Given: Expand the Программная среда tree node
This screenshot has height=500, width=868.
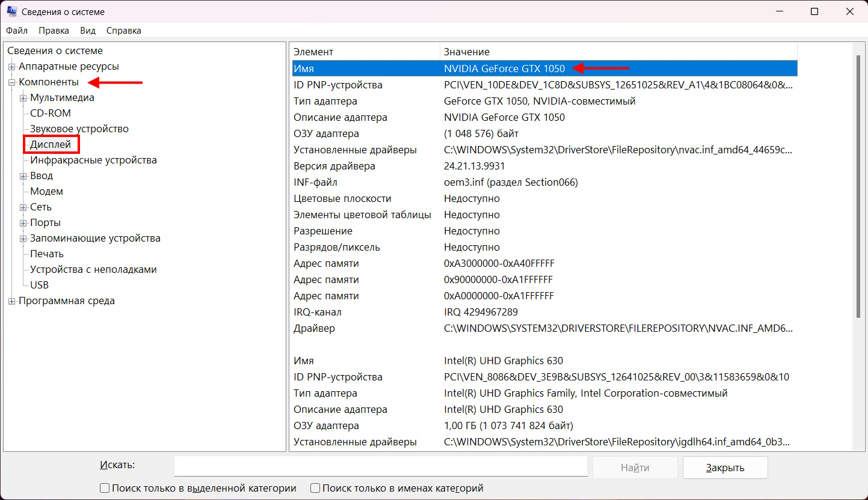Looking at the screenshot, I should click(11, 301).
